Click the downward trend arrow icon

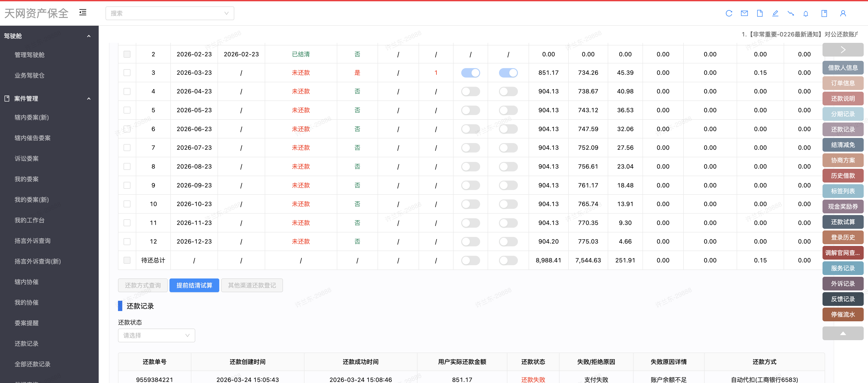click(x=791, y=13)
